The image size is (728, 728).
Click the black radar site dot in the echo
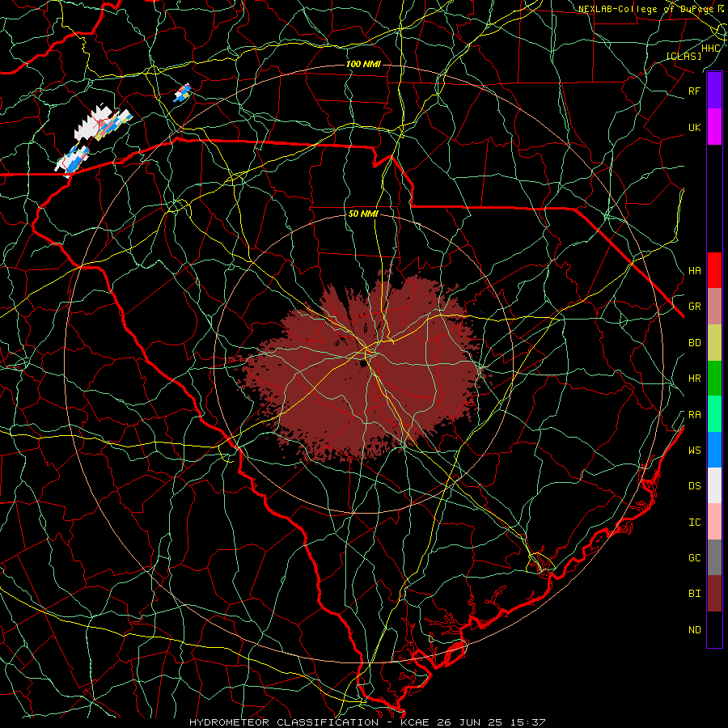coord(362,364)
